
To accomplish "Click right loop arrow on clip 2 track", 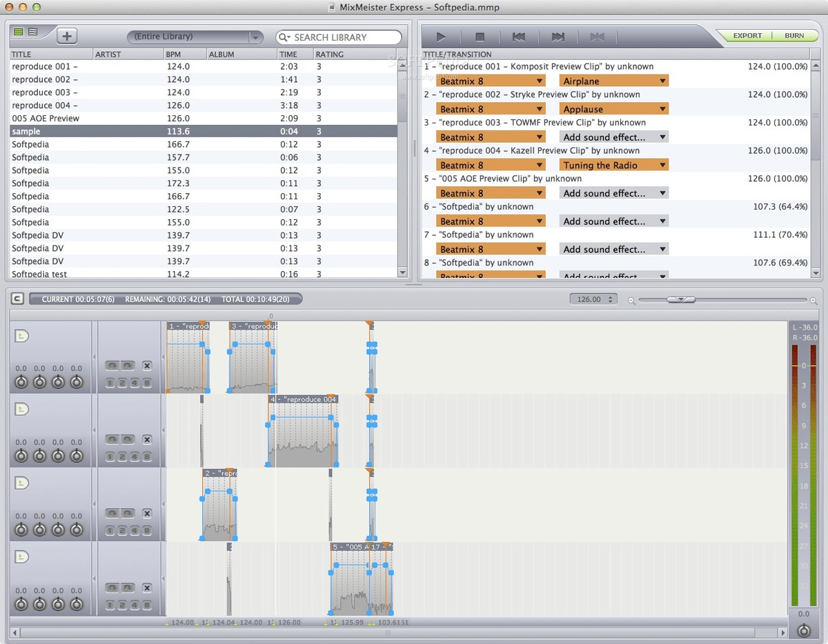I will tap(128, 513).
